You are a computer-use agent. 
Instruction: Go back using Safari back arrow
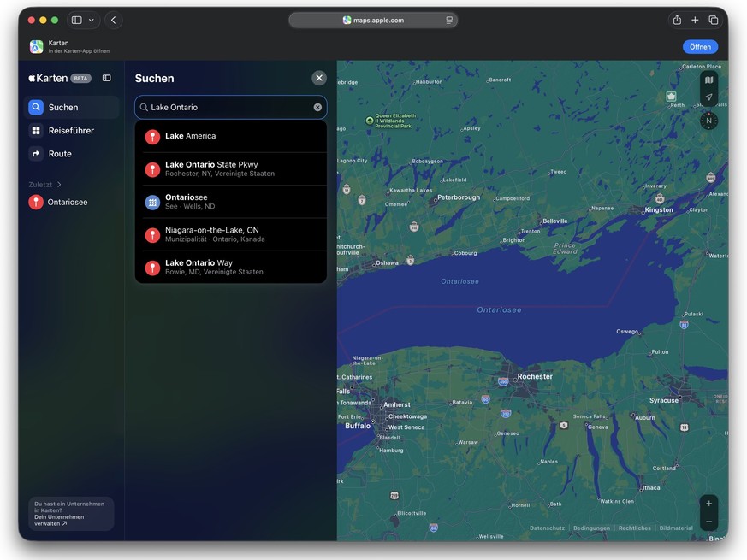pyautogui.click(x=114, y=20)
